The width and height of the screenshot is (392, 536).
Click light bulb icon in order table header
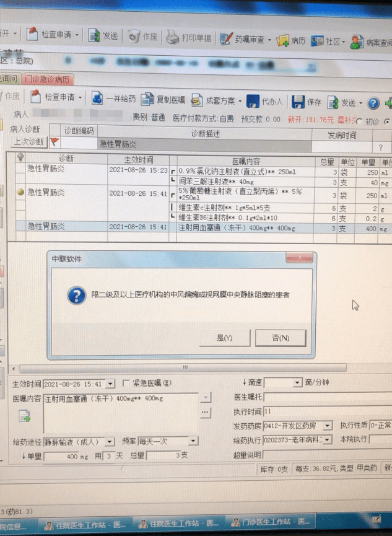coord(20,157)
